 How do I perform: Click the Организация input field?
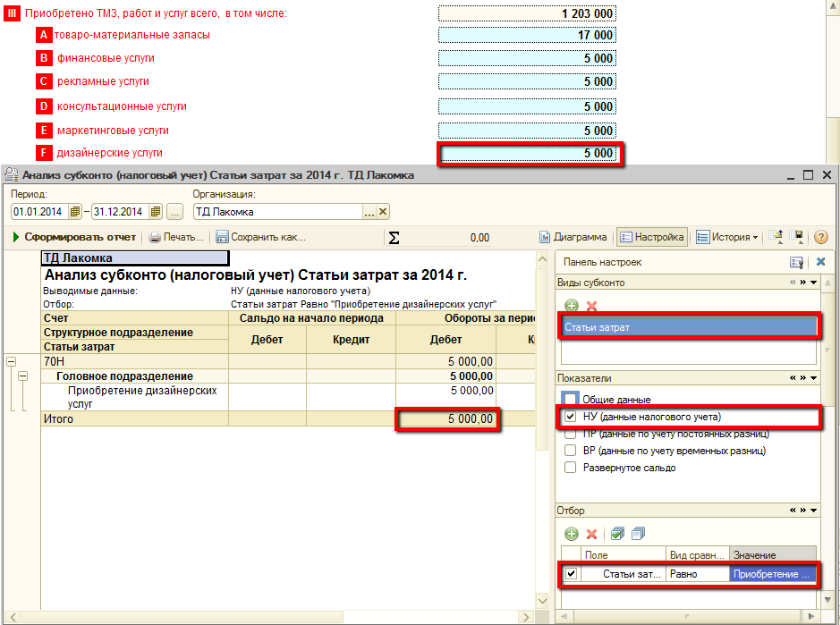[x=277, y=212]
